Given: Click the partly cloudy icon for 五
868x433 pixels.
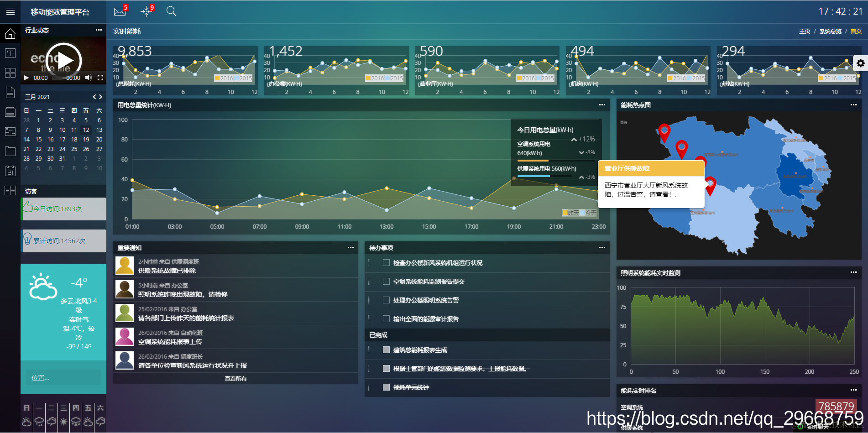Looking at the screenshot, I should pyautogui.click(x=88, y=422).
